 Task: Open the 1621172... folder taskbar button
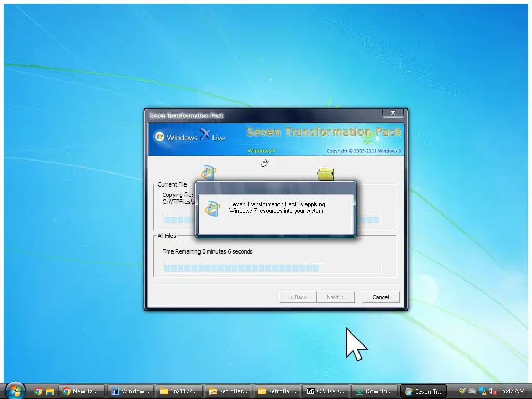(179, 391)
